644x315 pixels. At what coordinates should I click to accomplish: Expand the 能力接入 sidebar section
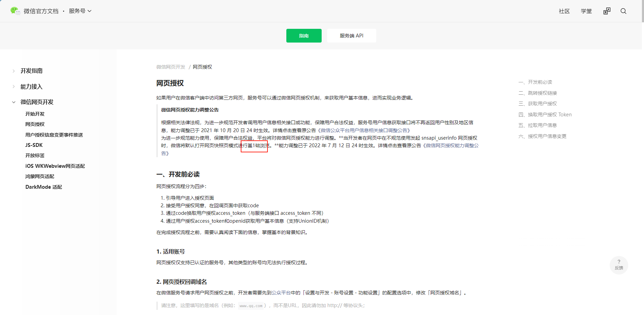tap(32, 86)
